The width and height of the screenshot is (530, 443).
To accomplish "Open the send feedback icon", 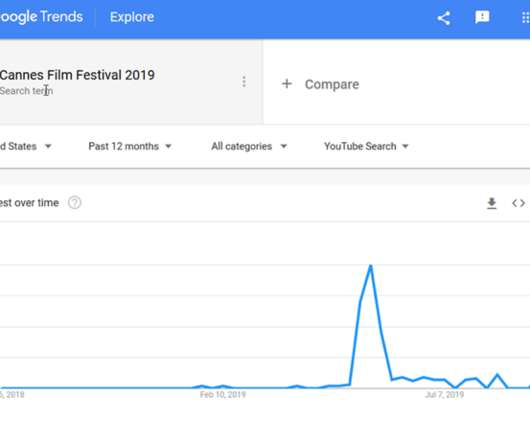I will pyautogui.click(x=482, y=17).
